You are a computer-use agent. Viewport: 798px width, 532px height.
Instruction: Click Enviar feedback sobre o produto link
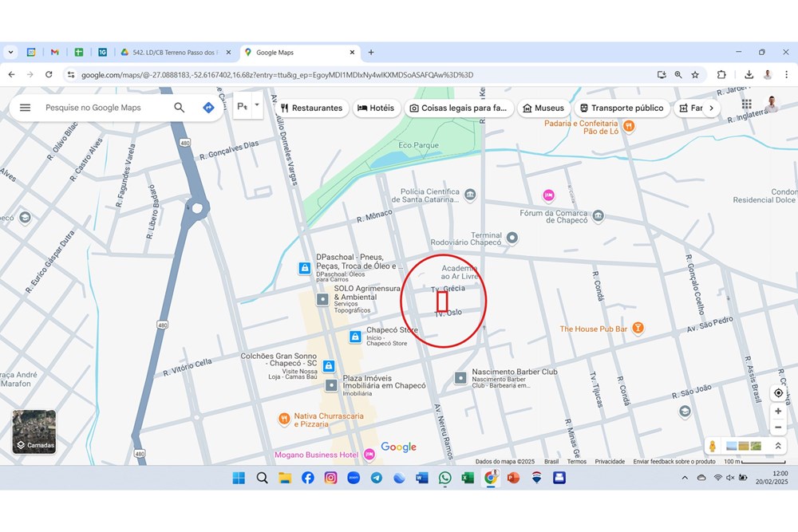tap(674, 461)
